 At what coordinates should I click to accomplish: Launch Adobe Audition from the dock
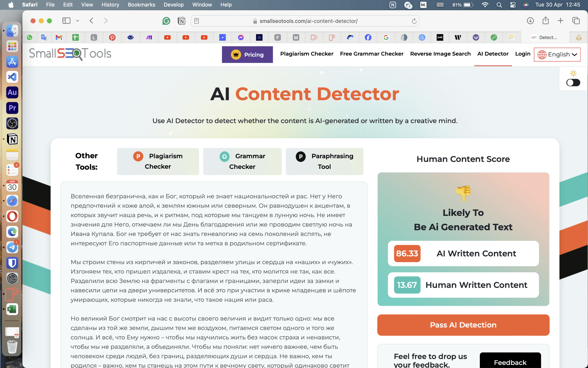(12, 92)
